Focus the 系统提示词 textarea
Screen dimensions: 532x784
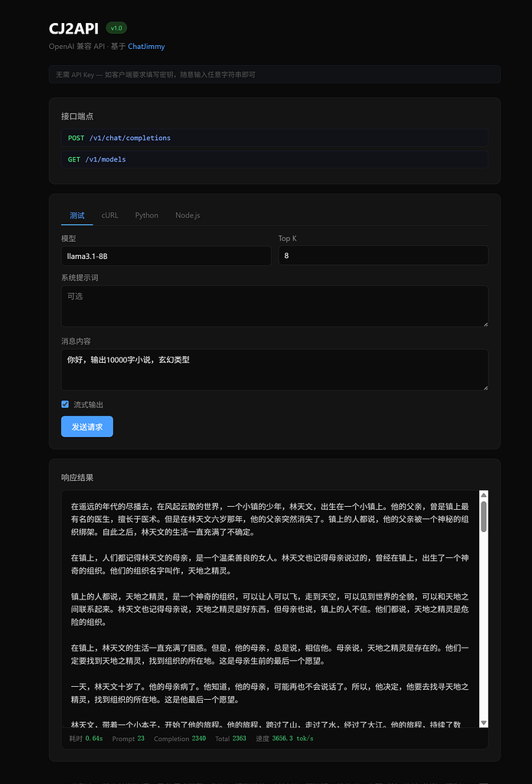click(275, 306)
